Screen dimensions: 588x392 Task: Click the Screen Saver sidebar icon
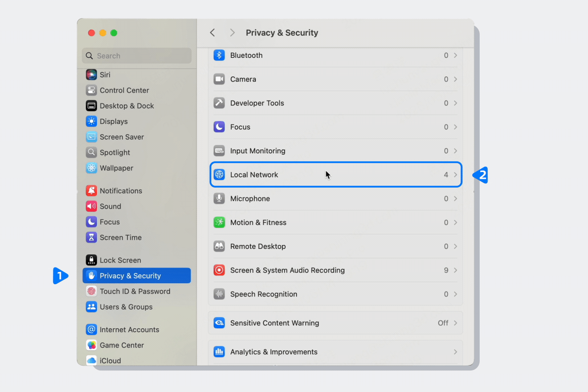point(91,137)
